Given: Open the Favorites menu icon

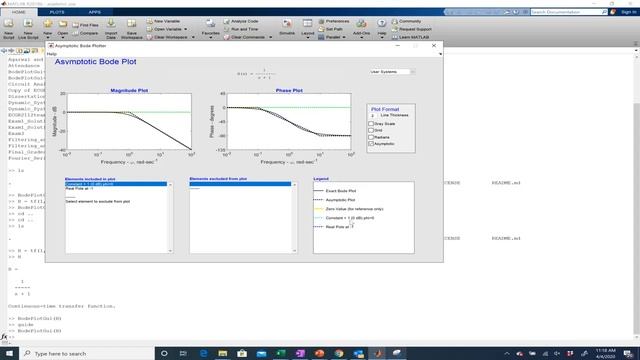Looking at the screenshot, I should 211,24.
